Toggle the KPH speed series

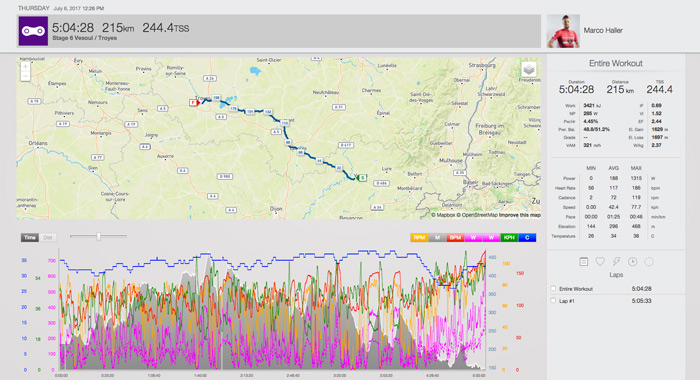[x=509, y=238]
